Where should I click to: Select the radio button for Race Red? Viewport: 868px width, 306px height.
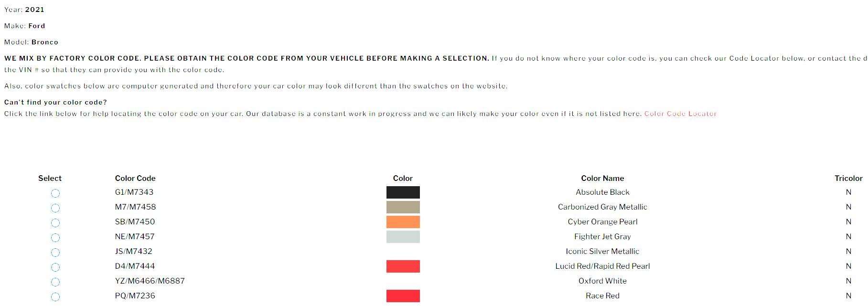click(55, 297)
